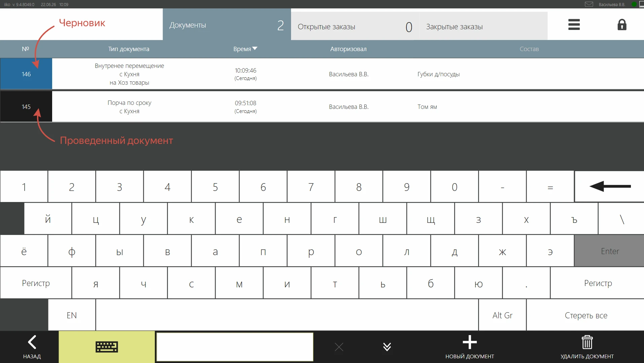The height and width of the screenshot is (363, 644).
Task: Toggle left Регистр shift key
Action: click(x=36, y=283)
